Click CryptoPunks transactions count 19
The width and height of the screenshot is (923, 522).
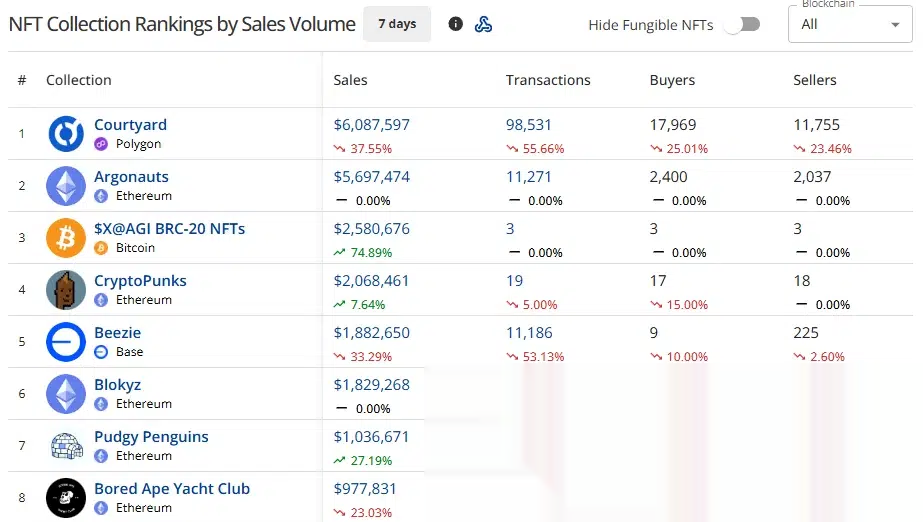(514, 281)
